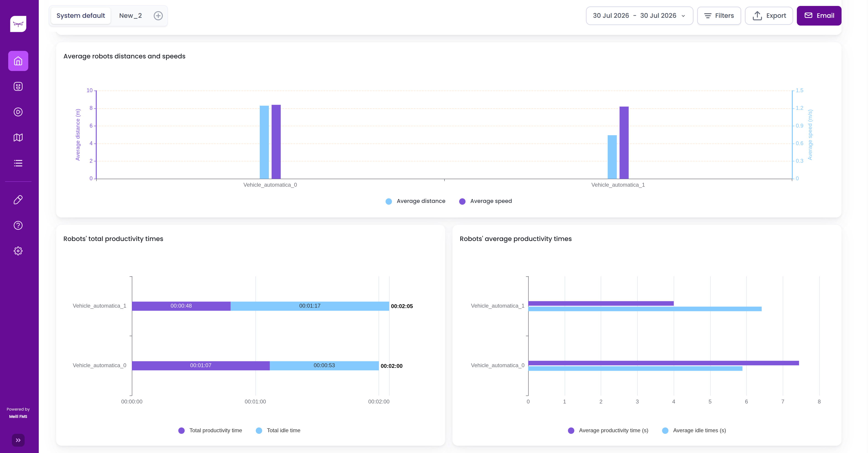This screenshot has height=453, width=868.
Task: Open the help question mark icon
Action: [x=18, y=225]
